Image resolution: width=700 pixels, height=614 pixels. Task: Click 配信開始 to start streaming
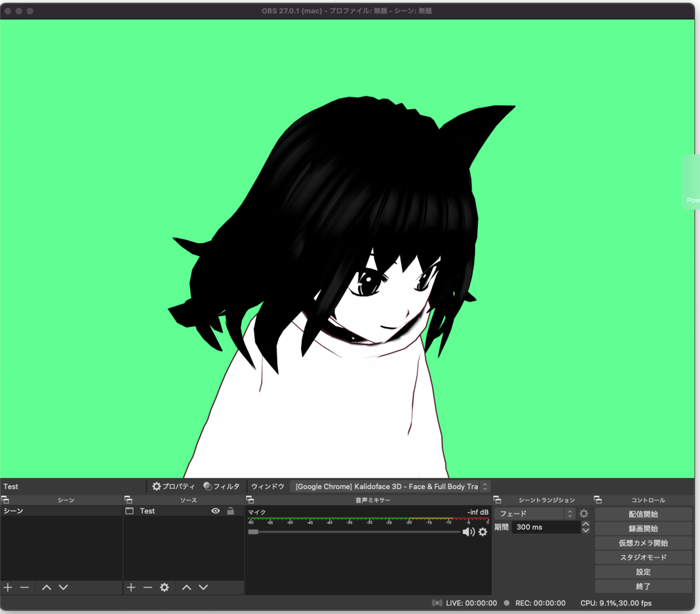[643, 514]
